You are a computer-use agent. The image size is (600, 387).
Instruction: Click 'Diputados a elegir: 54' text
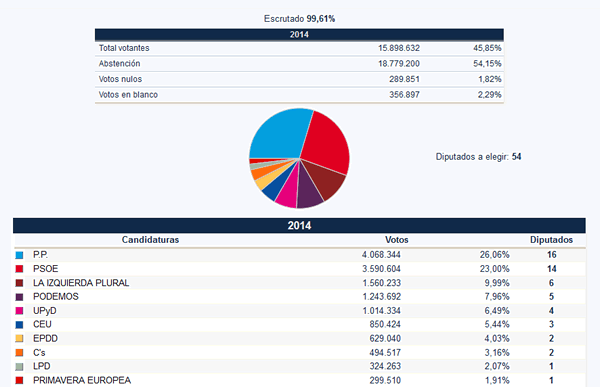click(x=478, y=157)
